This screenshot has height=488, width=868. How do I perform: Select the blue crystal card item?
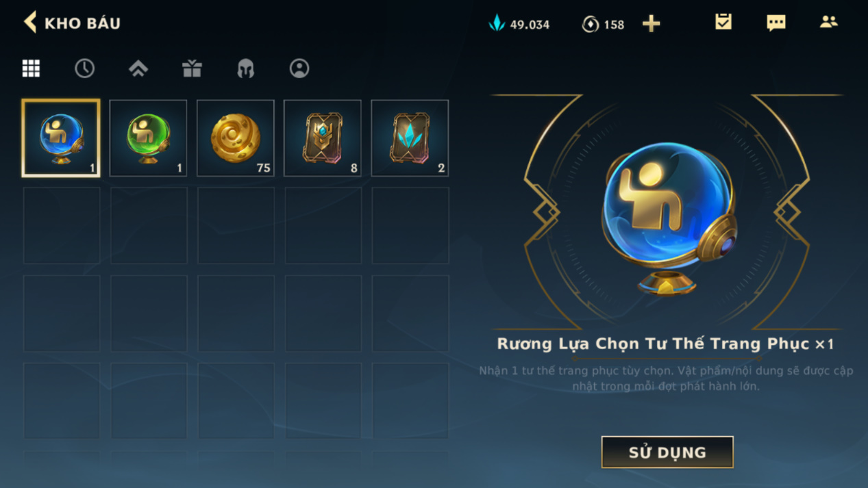410,138
